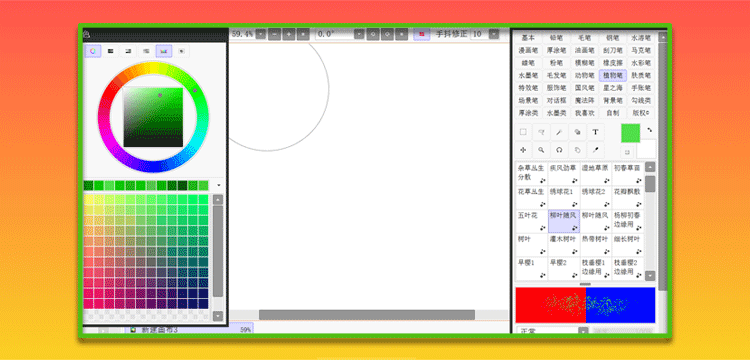Click the white background color swatch

(x=646, y=149)
